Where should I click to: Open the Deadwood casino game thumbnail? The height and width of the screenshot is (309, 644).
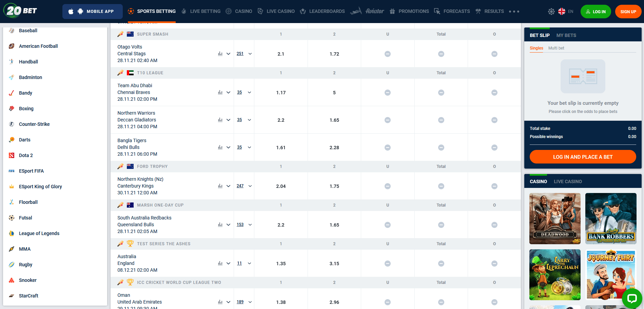click(555, 218)
